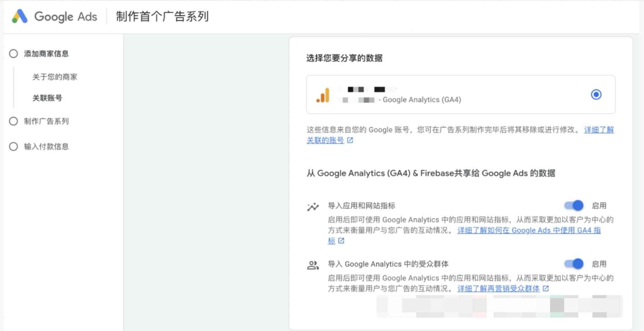This screenshot has width=644, height=331.
Task: Select the 制作广告系列 step circle
Action: tap(13, 121)
